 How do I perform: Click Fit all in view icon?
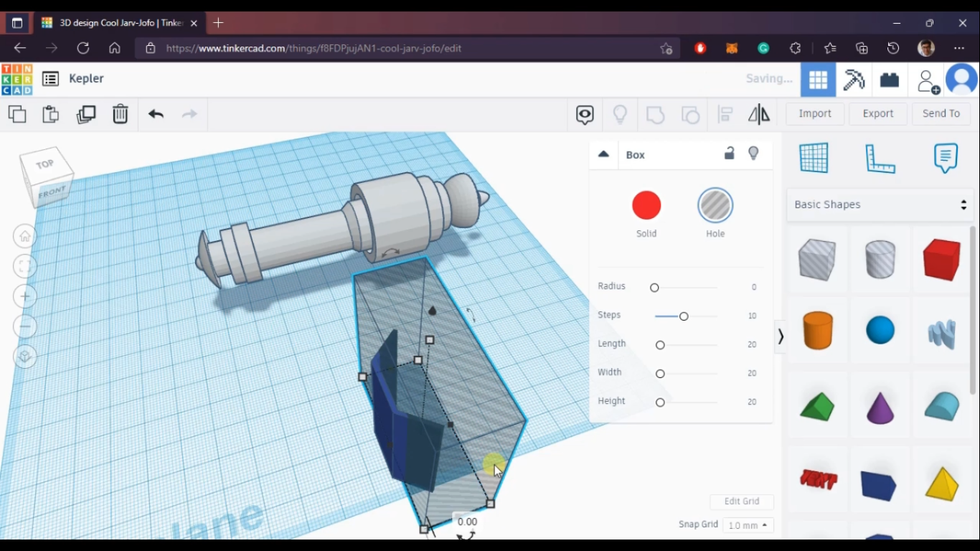(25, 266)
